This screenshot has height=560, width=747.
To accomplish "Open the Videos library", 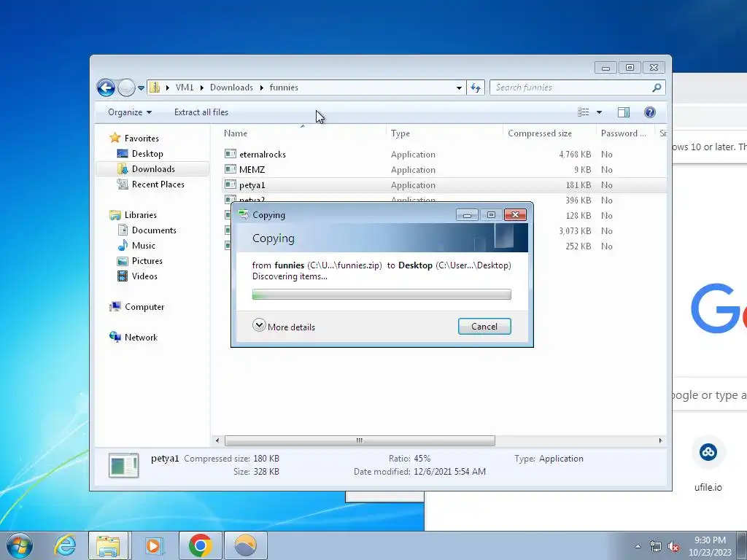I will click(144, 276).
